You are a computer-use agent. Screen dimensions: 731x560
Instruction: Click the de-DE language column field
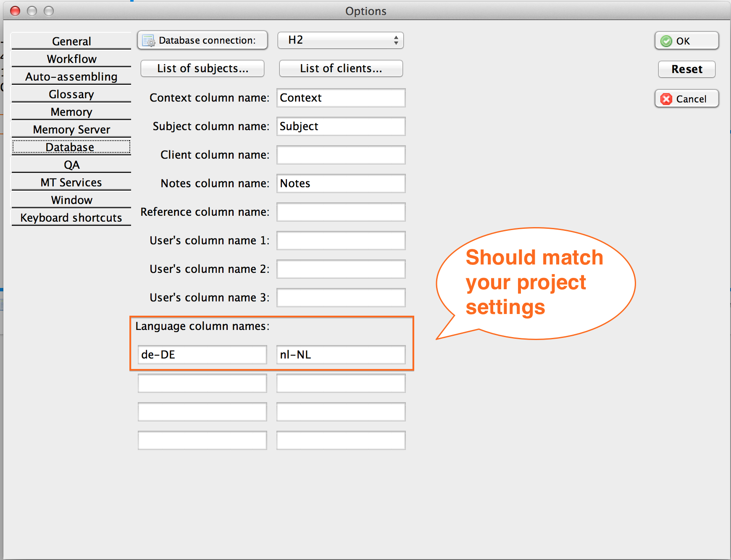[202, 355]
